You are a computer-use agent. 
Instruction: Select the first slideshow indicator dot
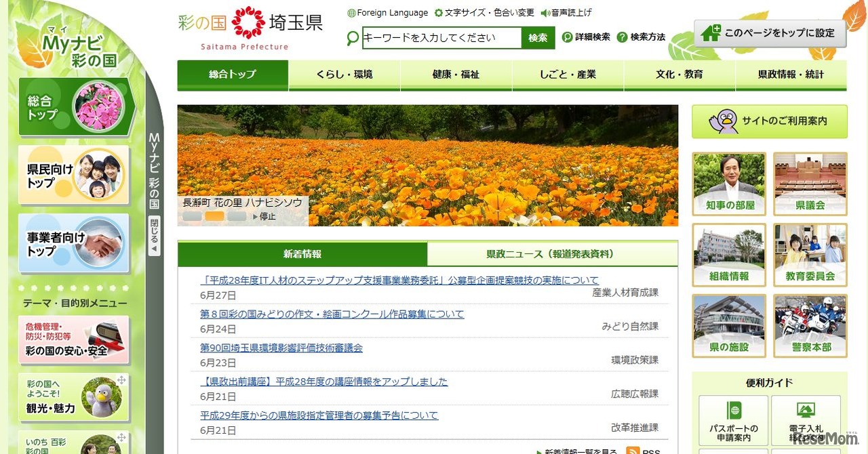click(192, 216)
